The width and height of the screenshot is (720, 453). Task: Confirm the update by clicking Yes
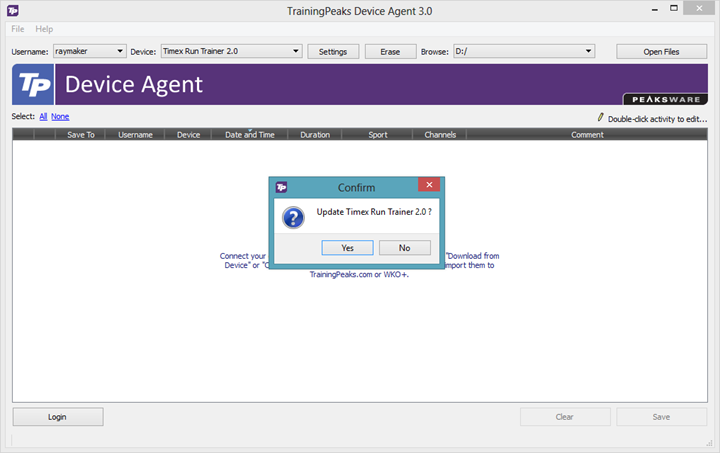coord(347,248)
